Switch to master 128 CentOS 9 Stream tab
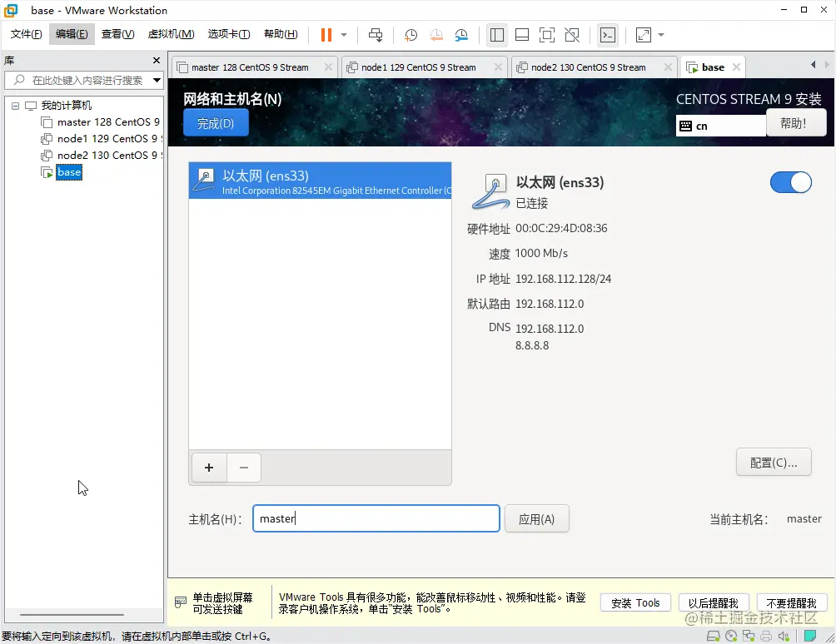 (x=250, y=67)
